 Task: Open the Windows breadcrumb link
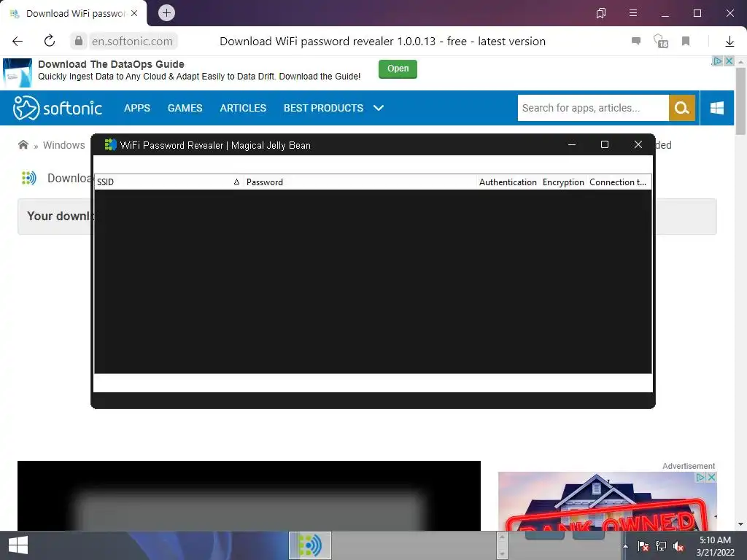[x=64, y=145]
